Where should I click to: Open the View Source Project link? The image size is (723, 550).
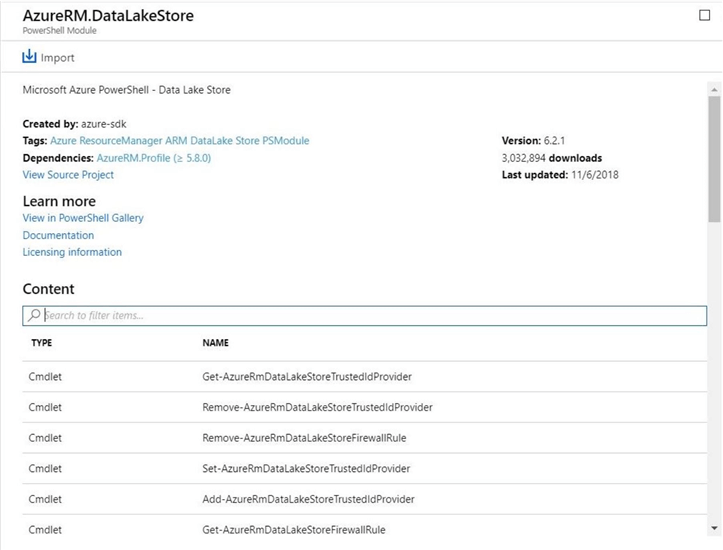[68, 175]
